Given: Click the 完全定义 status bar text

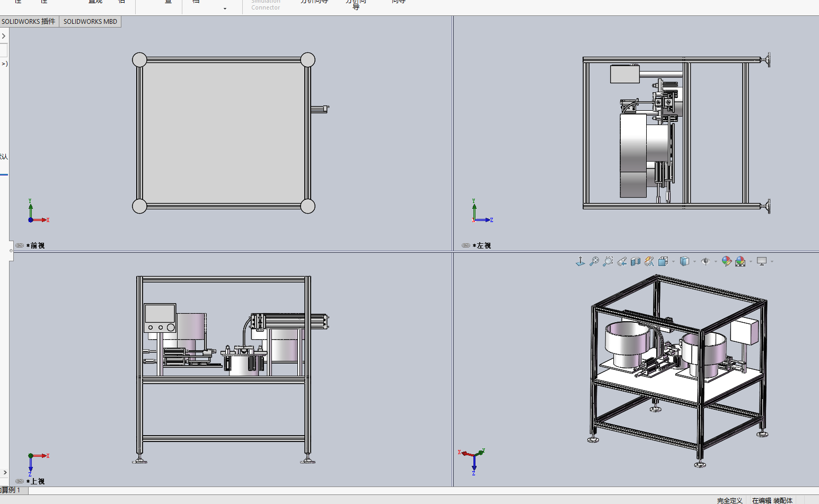Looking at the screenshot, I should point(729,500).
